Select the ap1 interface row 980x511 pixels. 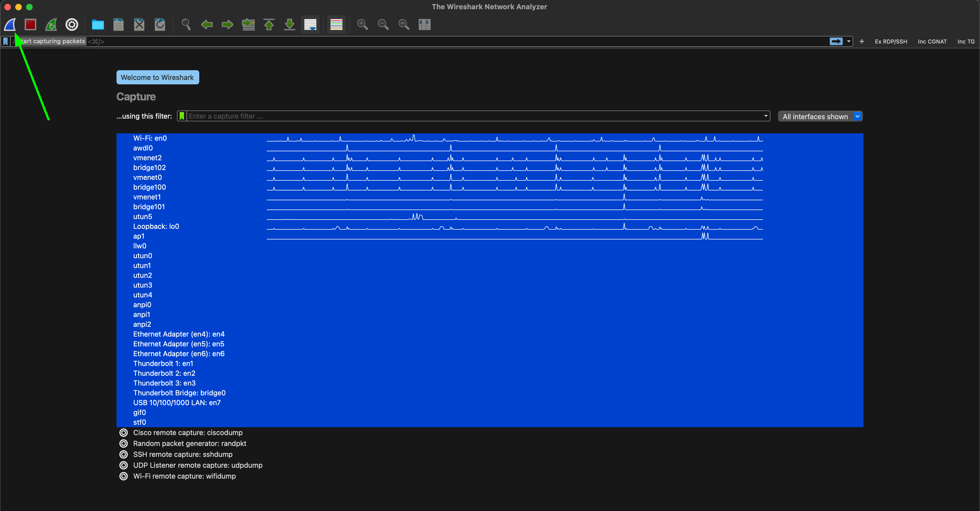490,236
